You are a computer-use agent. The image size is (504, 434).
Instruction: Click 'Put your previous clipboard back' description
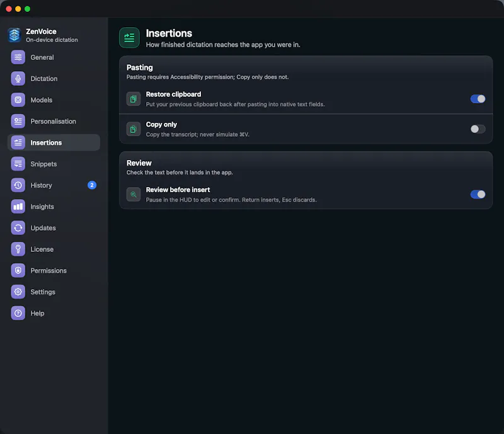point(235,104)
